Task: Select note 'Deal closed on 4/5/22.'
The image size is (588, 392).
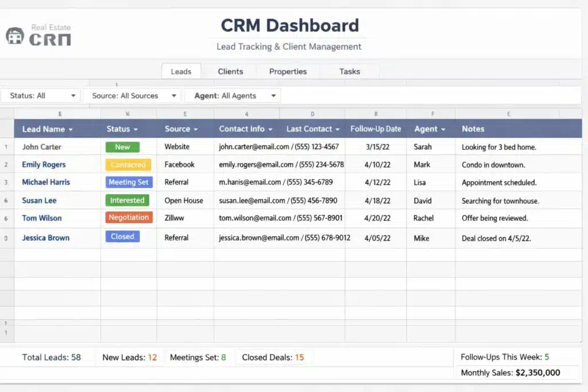Action: click(x=496, y=238)
